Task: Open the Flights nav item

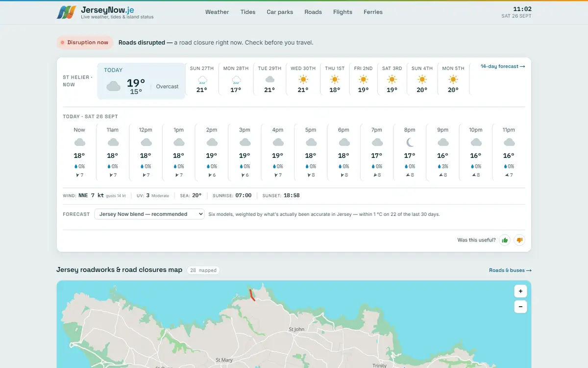Action: [x=343, y=12]
